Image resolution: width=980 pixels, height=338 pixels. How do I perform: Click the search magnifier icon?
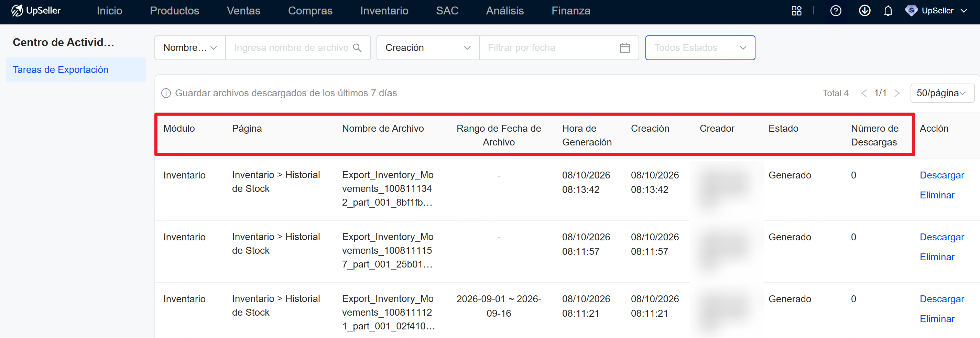click(357, 47)
